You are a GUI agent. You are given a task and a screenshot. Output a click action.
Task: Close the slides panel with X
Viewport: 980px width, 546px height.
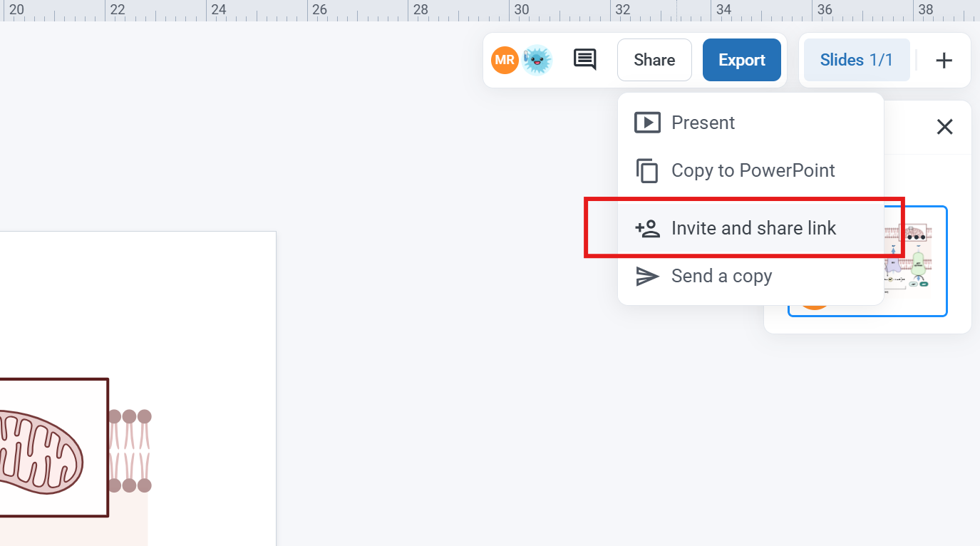click(x=944, y=128)
